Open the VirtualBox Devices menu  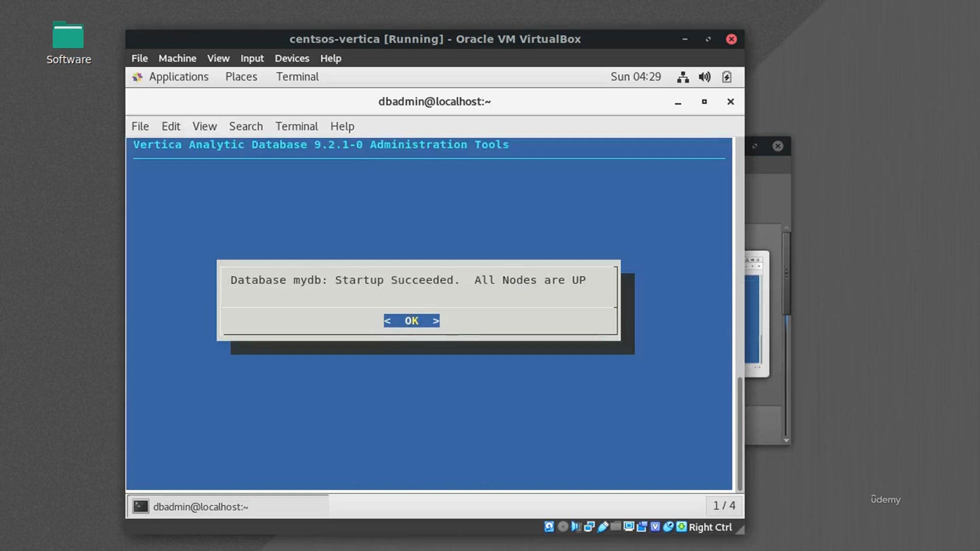tap(292, 58)
